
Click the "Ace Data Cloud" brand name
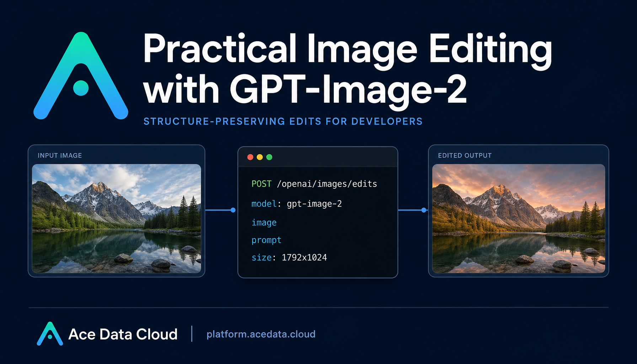click(x=123, y=334)
